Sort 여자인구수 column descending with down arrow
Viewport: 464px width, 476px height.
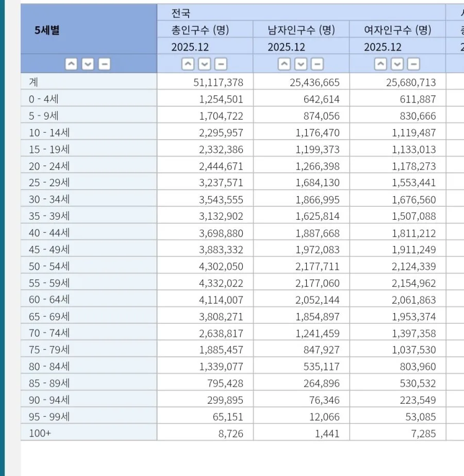(397, 64)
